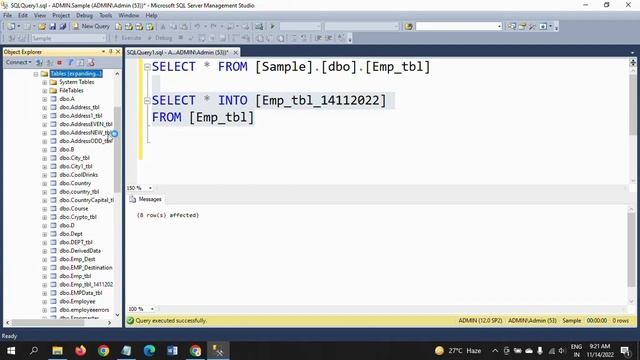Click the New Query button
The image size is (640, 360).
point(91,26)
